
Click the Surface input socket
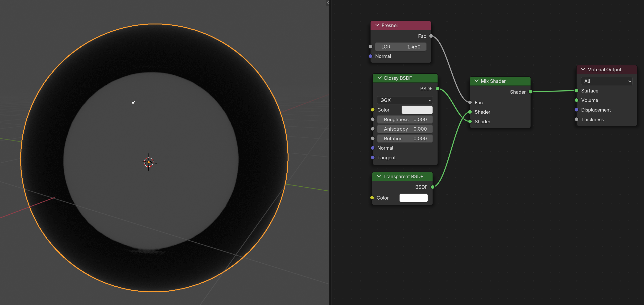pos(576,91)
